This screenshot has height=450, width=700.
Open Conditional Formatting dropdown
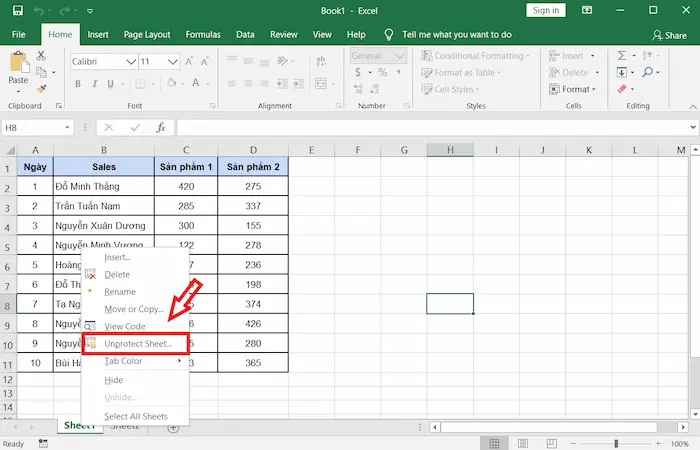tap(475, 56)
